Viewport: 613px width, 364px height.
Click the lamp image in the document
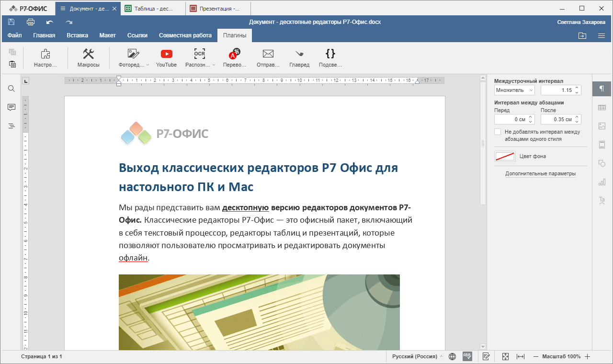259,312
